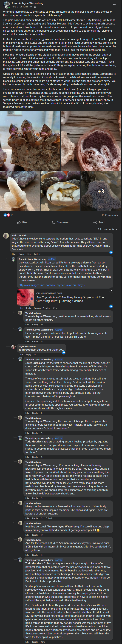Screen dimensions: 122x644
Task: Click the author's profile picture atop the post
Action: tap(7, 5)
